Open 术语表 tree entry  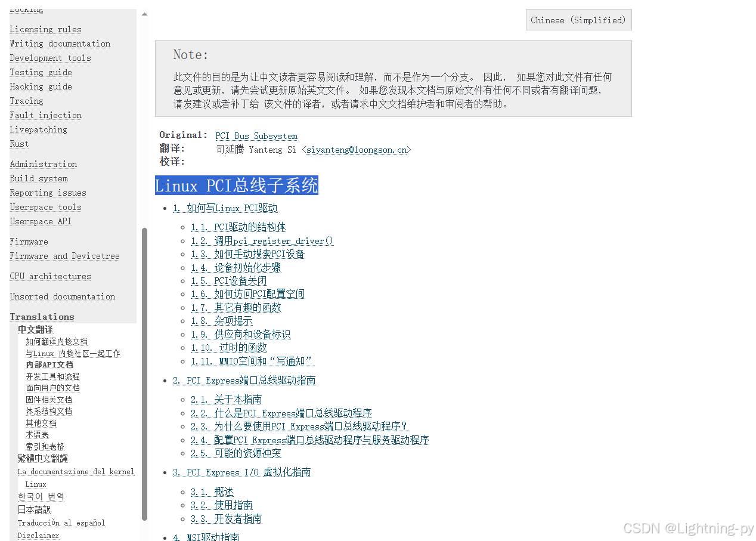click(x=37, y=434)
